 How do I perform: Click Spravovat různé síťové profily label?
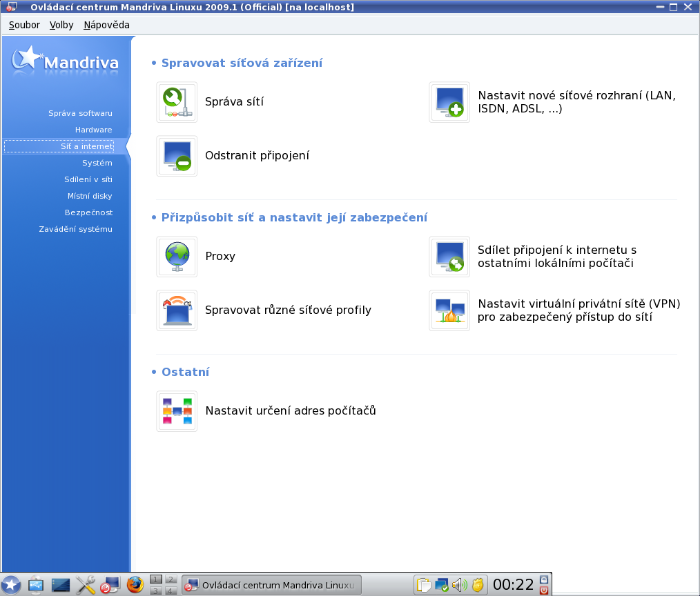(288, 310)
